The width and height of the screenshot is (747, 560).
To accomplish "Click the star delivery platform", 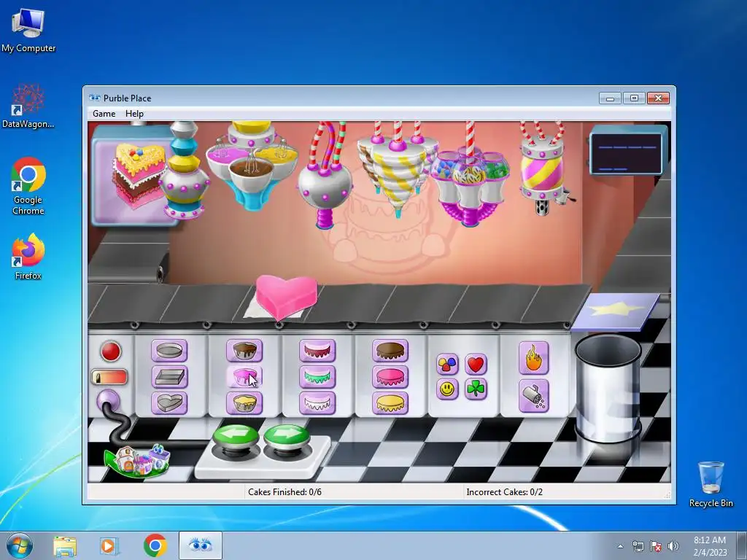I will pos(616,312).
